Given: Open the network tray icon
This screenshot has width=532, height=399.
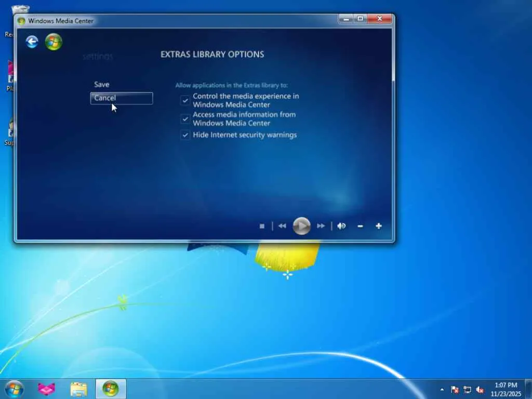Looking at the screenshot, I should point(467,390).
